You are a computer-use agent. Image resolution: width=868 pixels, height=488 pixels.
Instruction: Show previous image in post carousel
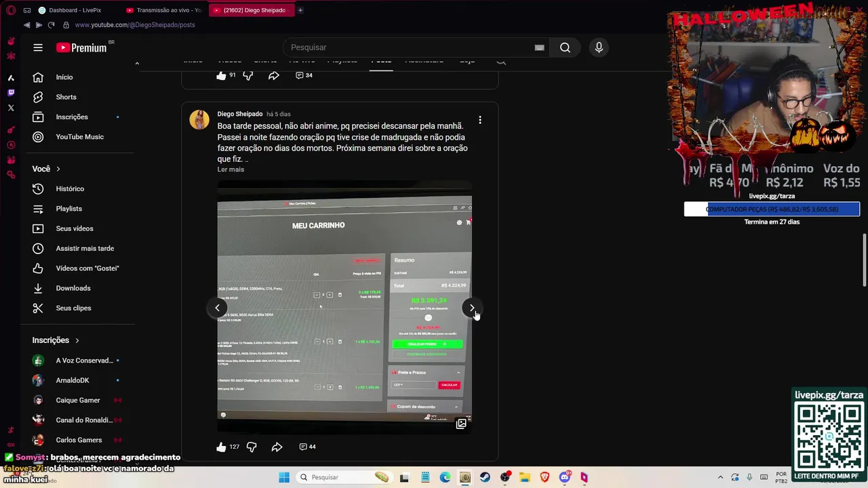tap(217, 308)
